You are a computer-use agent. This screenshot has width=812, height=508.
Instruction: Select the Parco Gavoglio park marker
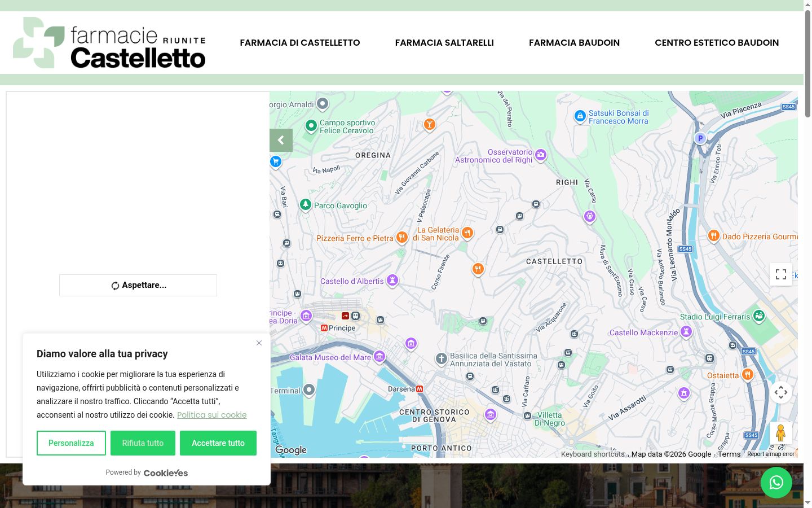[x=306, y=205]
